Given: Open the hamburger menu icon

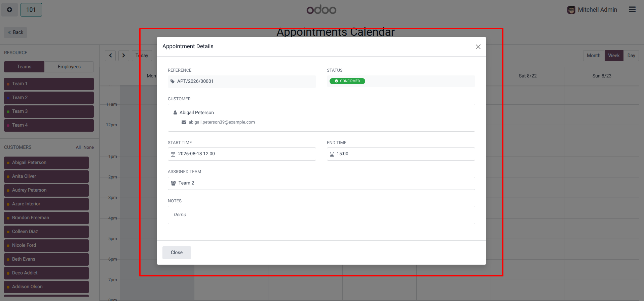Looking at the screenshot, I should tap(632, 10).
